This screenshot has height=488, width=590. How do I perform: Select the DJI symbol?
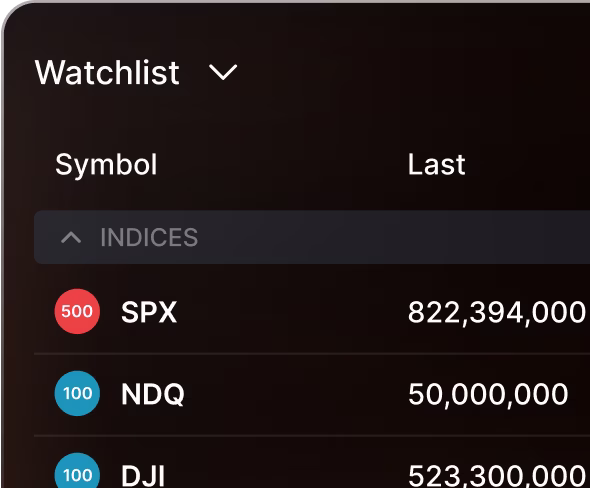(143, 476)
